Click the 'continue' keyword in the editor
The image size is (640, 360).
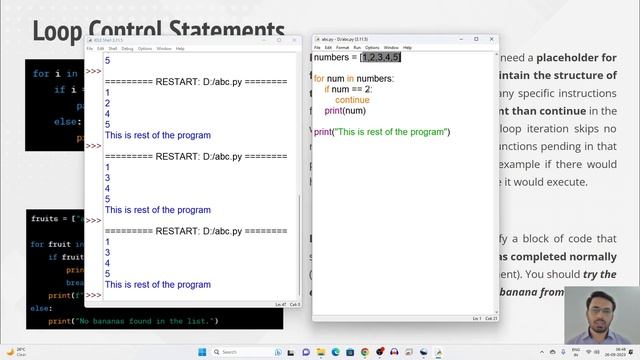pyautogui.click(x=352, y=100)
